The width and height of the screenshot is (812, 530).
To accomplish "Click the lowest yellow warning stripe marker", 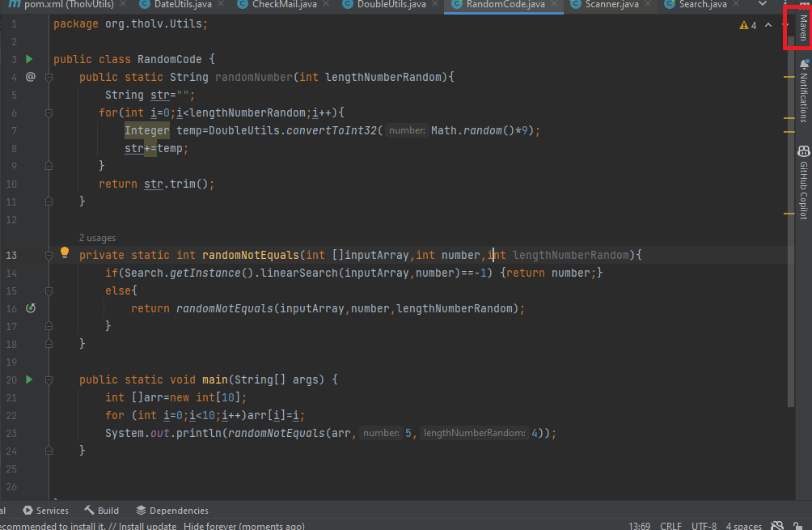I will point(789,214).
